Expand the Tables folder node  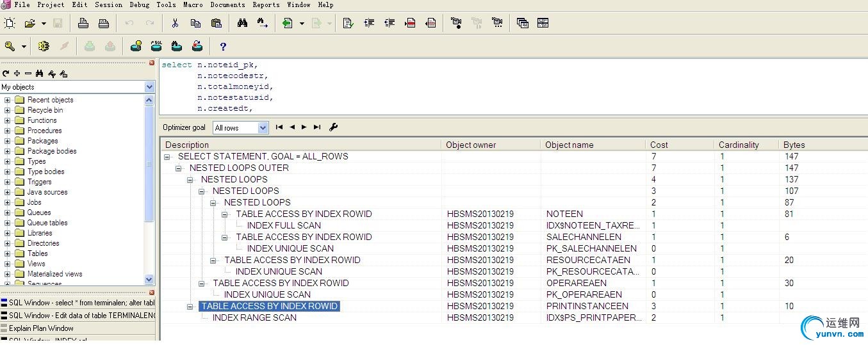(8, 253)
